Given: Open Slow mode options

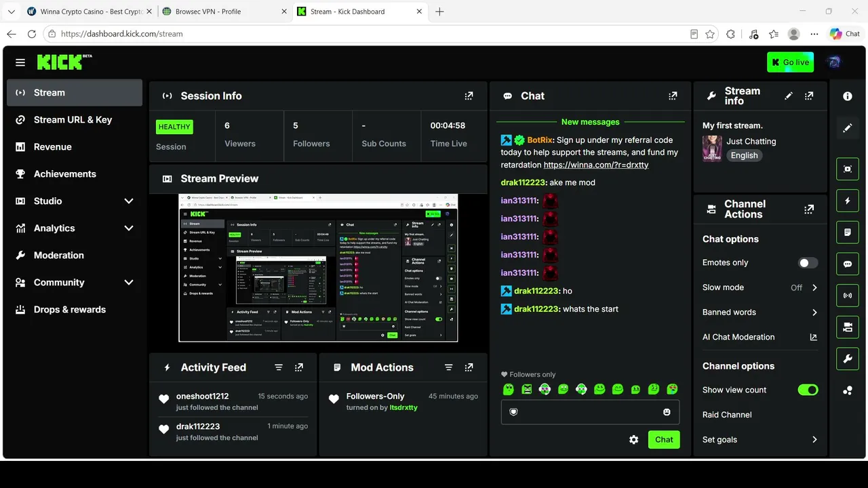Looking at the screenshot, I should point(760,287).
